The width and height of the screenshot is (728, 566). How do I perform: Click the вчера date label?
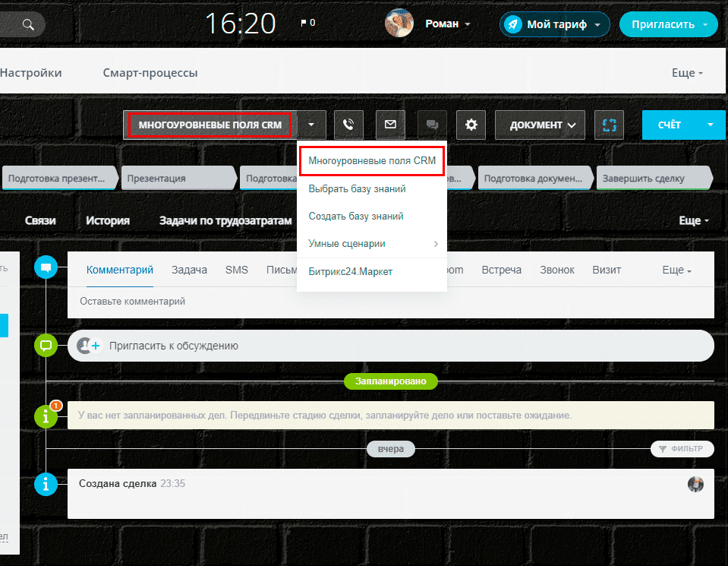[390, 449]
